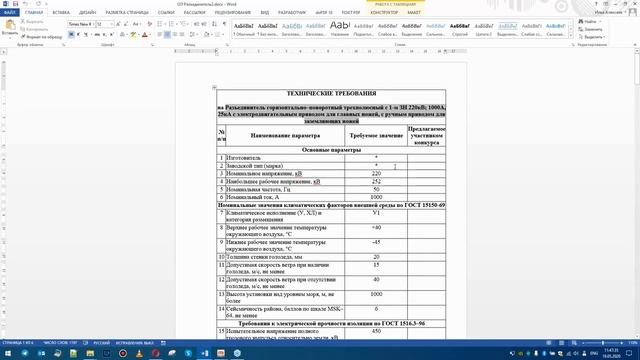
Task: Click the Copy (Копировать) command
Action: click(34, 29)
